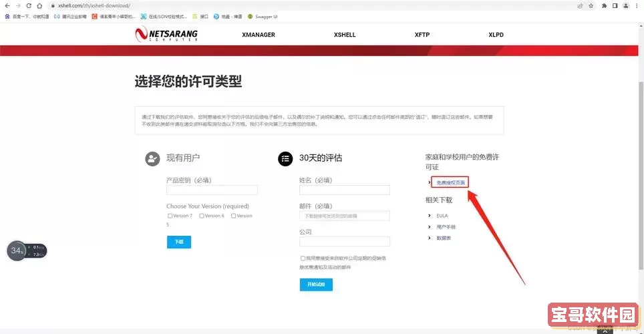The image size is (644, 334).
Task: Open the EULA download link
Action: click(x=442, y=216)
